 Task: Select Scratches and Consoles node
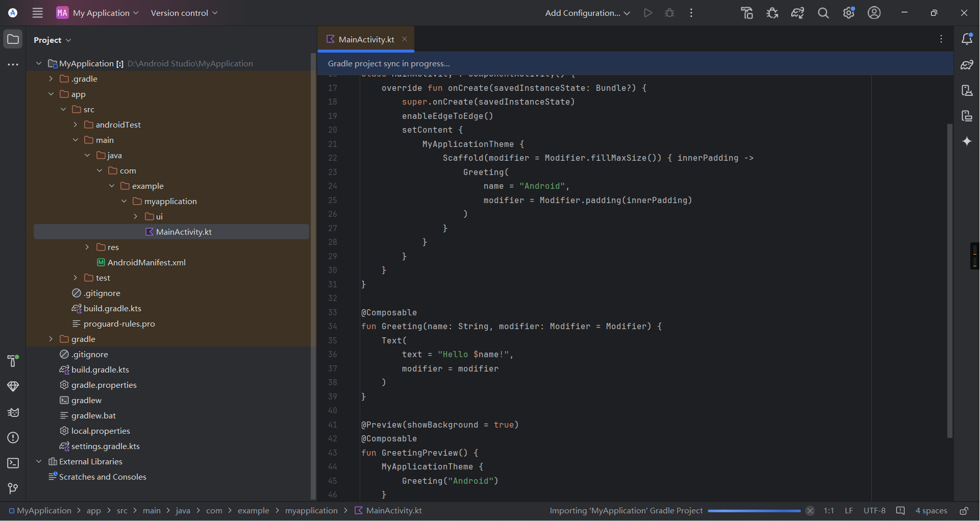(x=97, y=477)
